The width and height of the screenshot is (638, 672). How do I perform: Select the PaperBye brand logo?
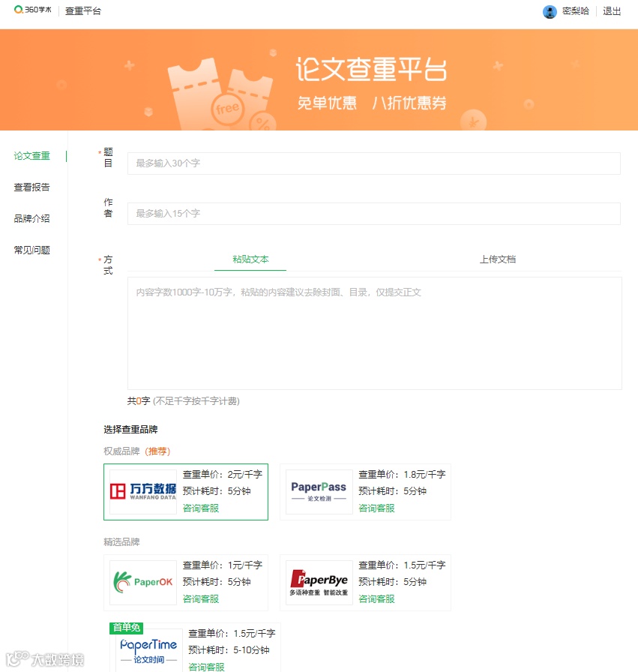pos(319,583)
